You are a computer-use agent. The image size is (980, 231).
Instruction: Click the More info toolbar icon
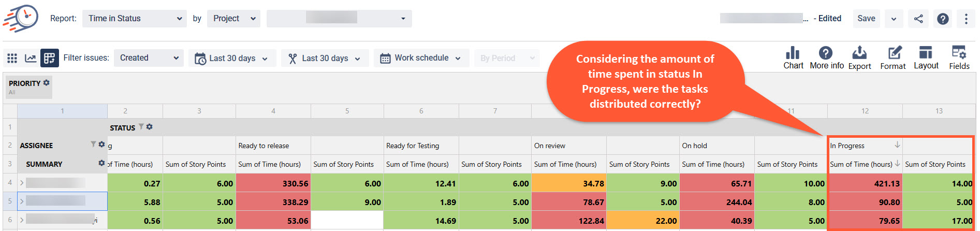[x=826, y=58]
